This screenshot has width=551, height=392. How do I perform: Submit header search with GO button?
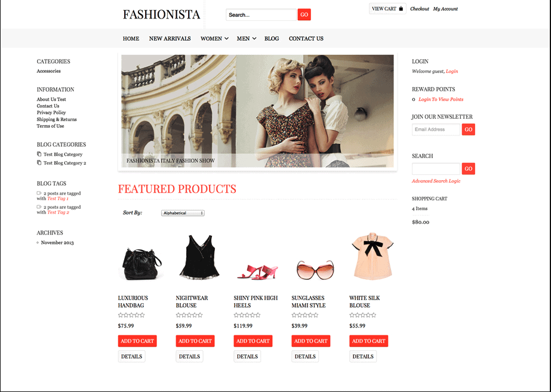304,15
